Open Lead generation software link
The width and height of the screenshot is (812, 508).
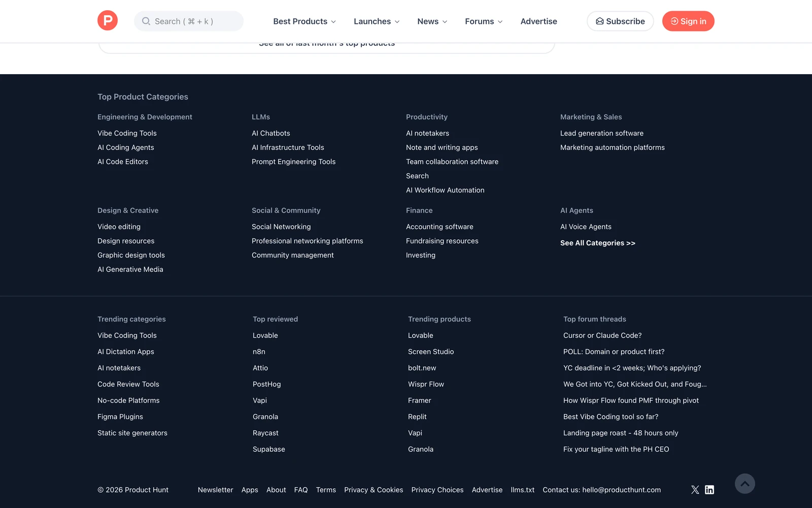[x=602, y=133]
